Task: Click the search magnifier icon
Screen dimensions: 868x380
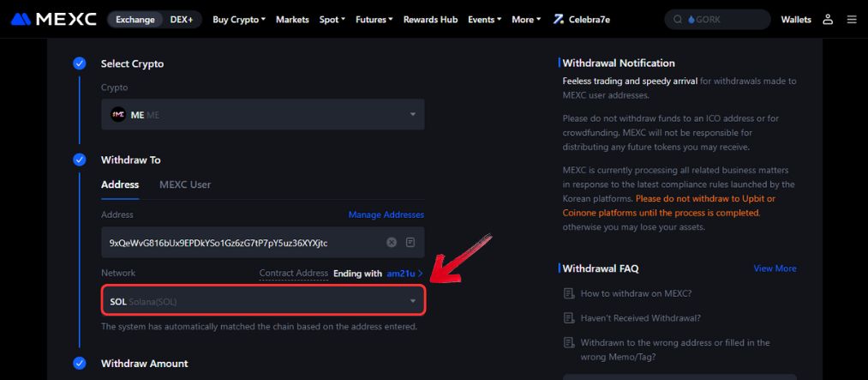Action: [677, 20]
